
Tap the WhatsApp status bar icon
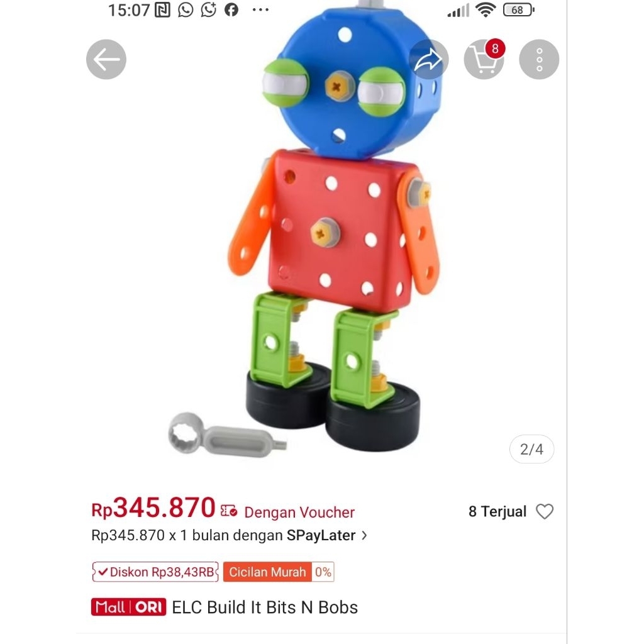click(186, 10)
